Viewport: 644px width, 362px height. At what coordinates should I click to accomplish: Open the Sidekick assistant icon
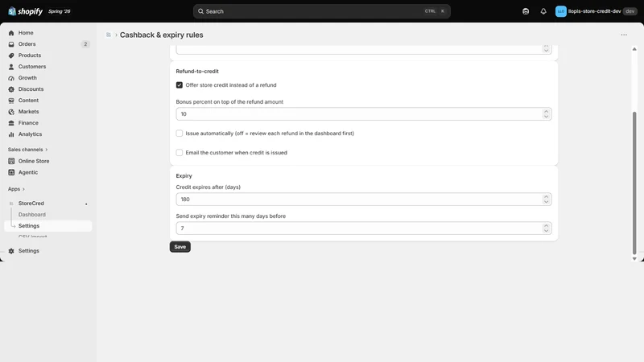[x=526, y=11]
